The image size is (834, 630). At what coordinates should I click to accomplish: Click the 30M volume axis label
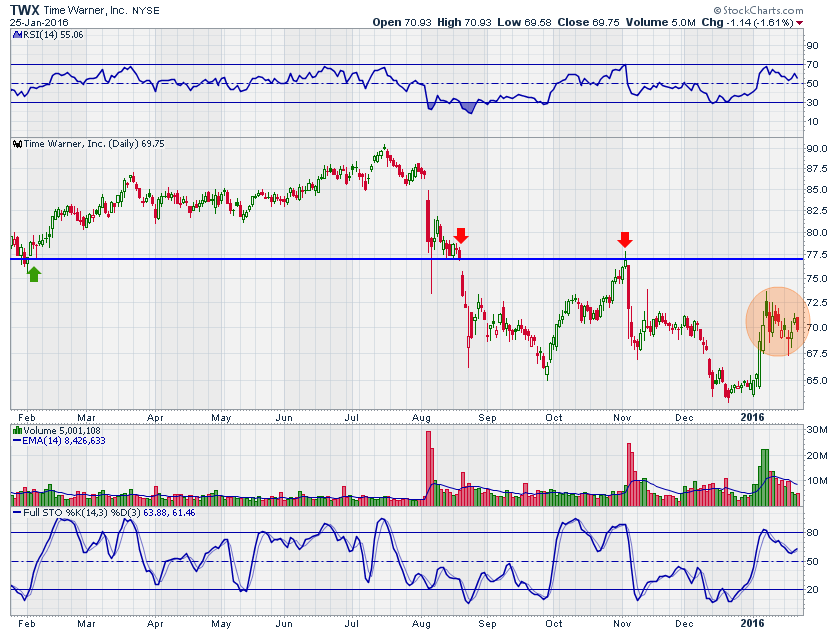coord(817,430)
